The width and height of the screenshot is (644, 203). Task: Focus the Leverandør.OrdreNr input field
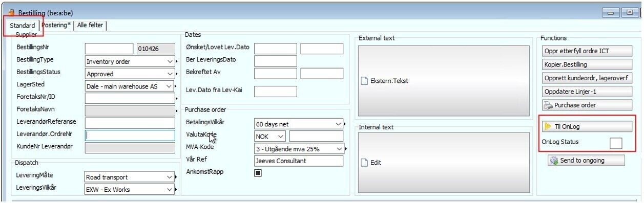pos(130,136)
